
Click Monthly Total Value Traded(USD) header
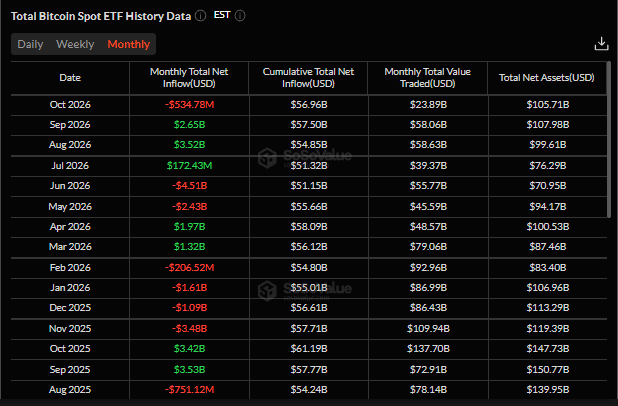pos(428,78)
